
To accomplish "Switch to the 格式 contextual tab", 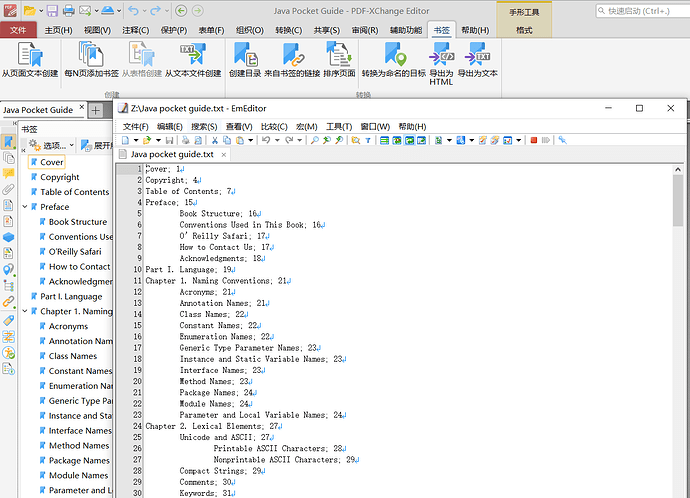I will (524, 30).
